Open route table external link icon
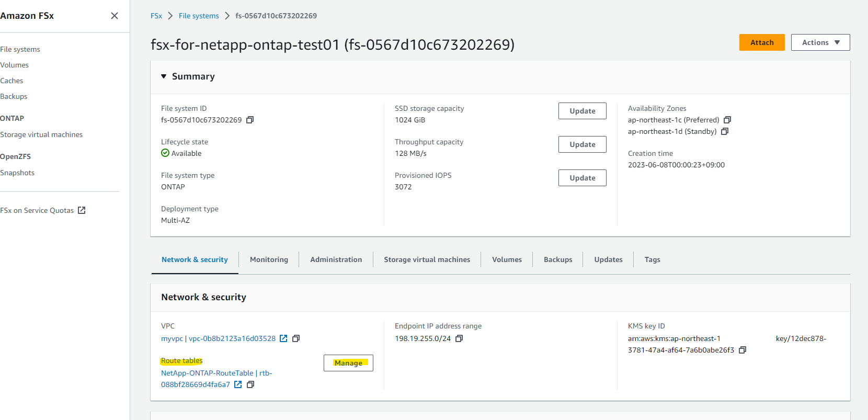 click(238, 384)
